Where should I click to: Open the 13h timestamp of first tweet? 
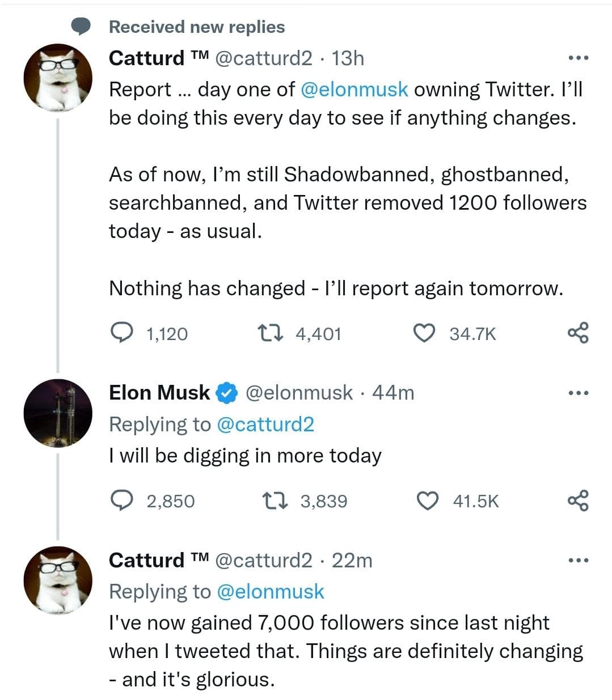[x=348, y=58]
